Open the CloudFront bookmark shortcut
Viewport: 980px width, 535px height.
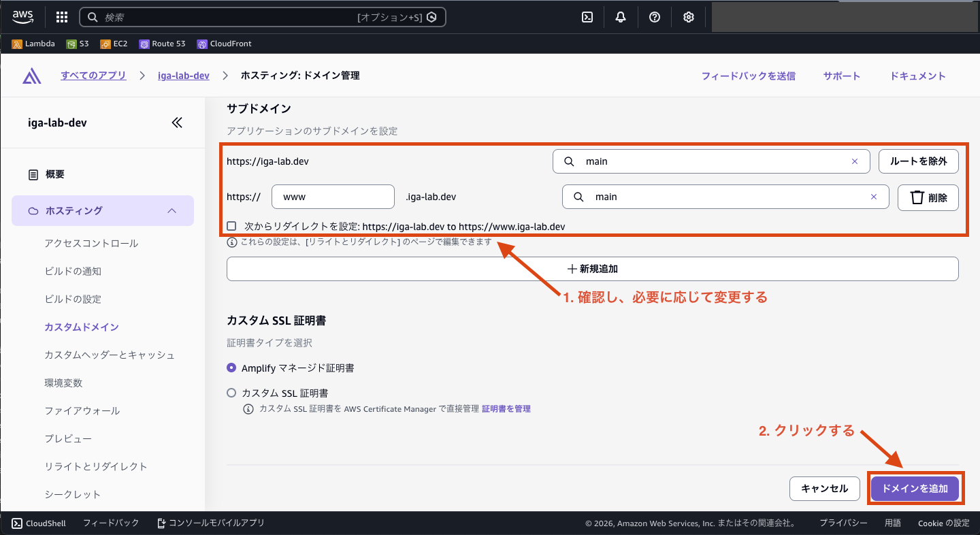[224, 44]
